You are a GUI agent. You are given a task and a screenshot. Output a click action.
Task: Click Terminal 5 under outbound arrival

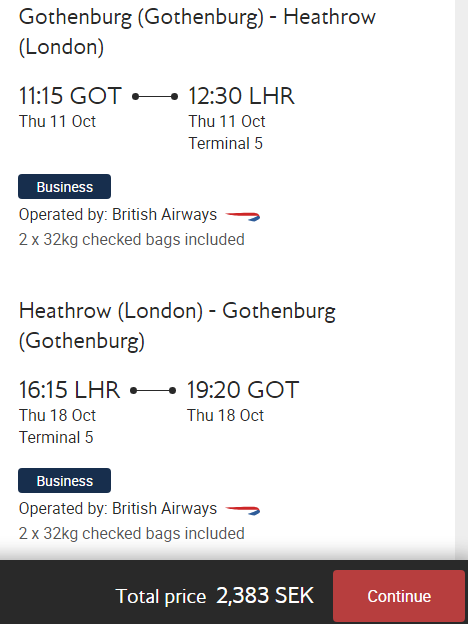coord(226,144)
